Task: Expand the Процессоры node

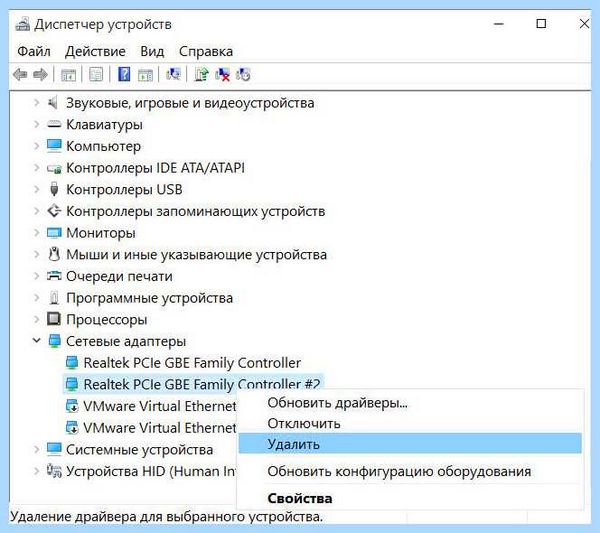Action: tap(36, 319)
